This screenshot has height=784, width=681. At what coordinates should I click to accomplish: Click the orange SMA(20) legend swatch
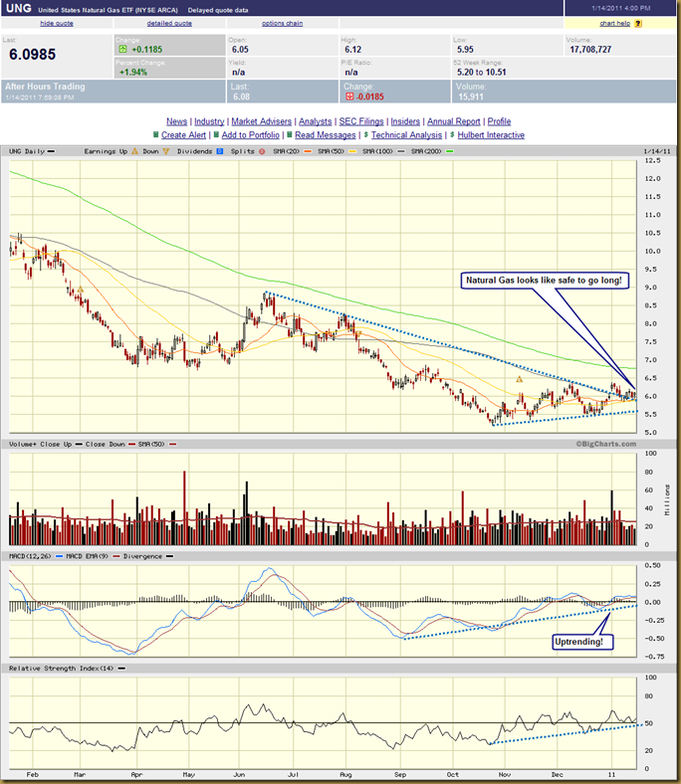[x=308, y=151]
